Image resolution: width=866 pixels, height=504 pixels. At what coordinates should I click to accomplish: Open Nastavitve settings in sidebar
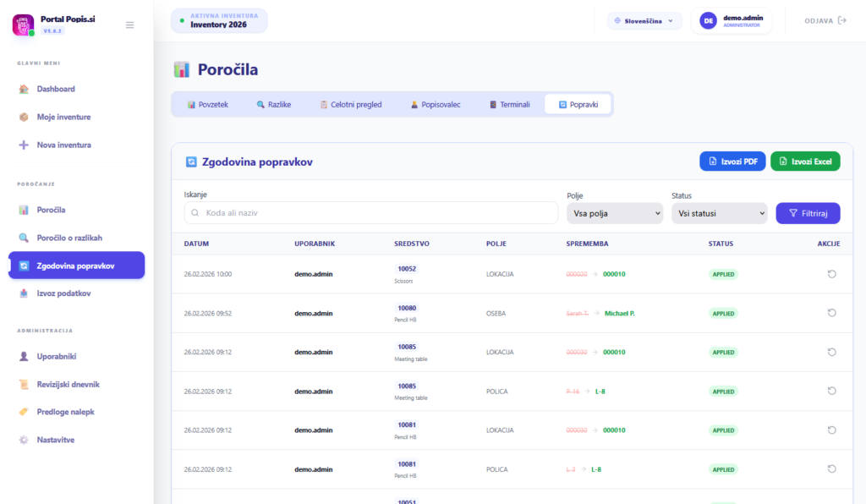point(56,440)
